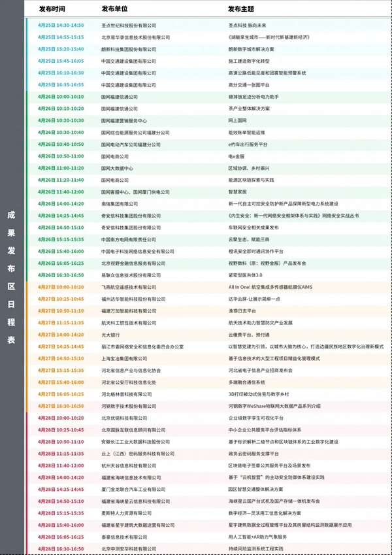Select the topic 紧密型医共体3.0
Screen dimensions: 392x555
pyautogui.click(x=244, y=275)
